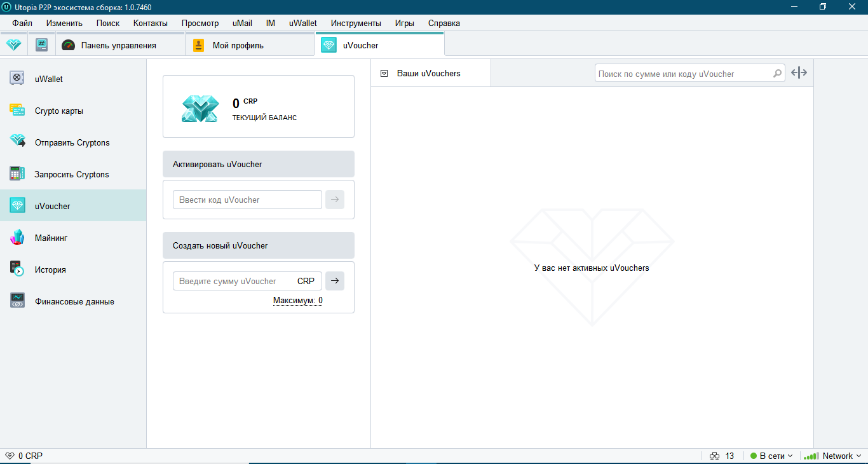Click the Создать новый uVoucher header
Screen dimensions: 868x464
tap(259, 245)
